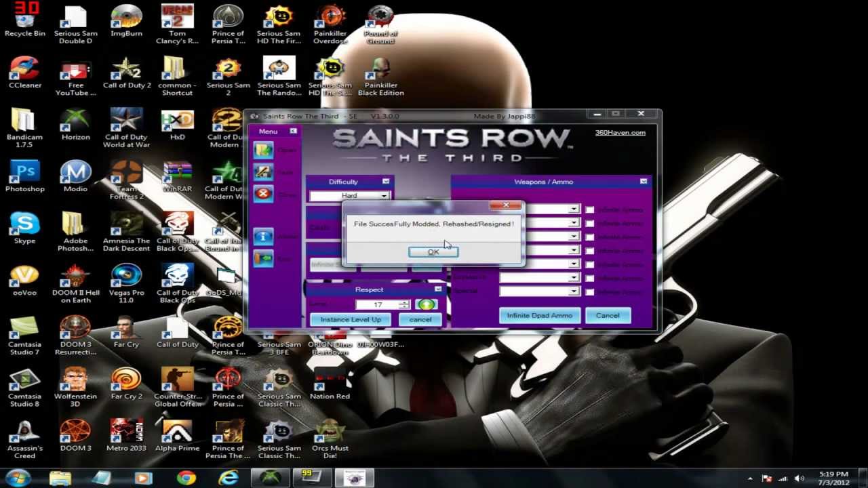Select the ooVoo desktop icon
868x488 pixels.
pos(24,280)
